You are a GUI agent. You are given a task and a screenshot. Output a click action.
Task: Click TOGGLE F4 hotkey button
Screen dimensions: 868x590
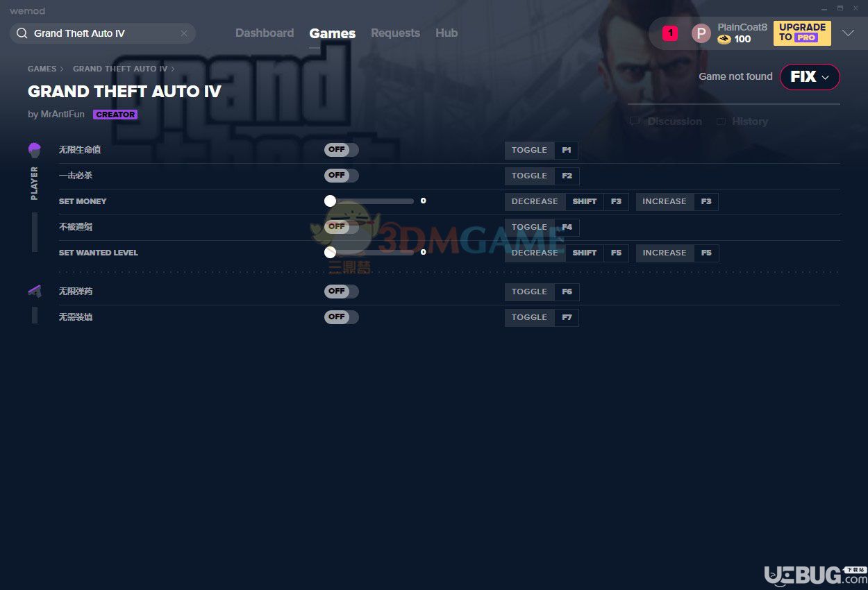pos(542,227)
